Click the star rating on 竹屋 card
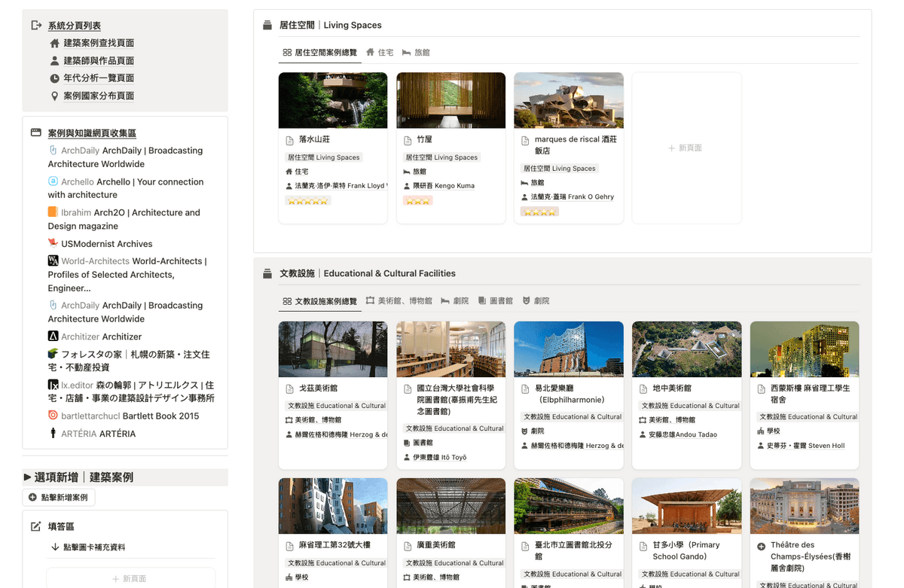 pyautogui.click(x=417, y=201)
